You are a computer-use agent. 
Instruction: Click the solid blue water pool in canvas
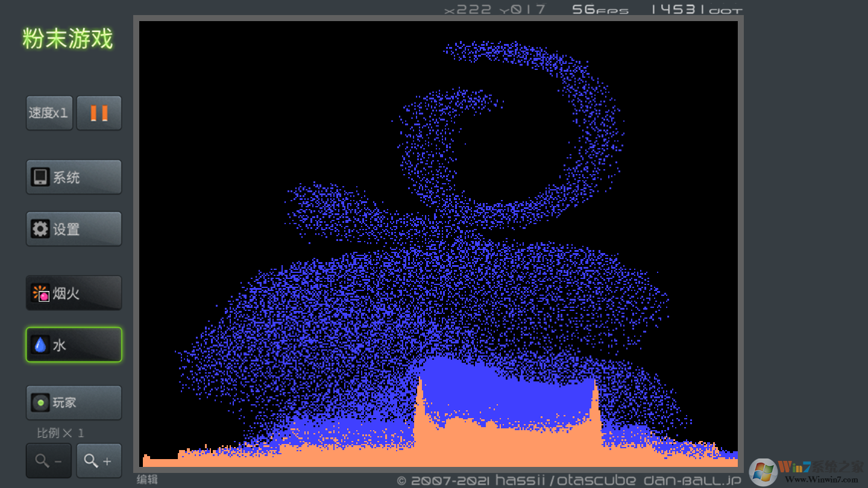pos(506,392)
